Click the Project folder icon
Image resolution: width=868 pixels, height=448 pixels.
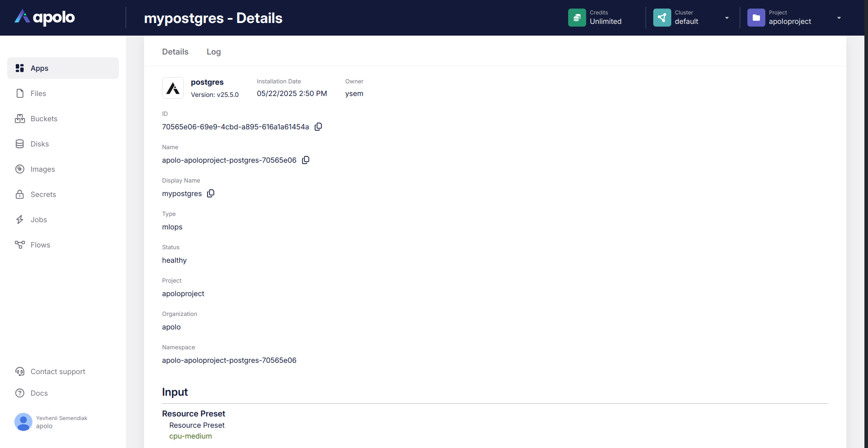click(756, 18)
